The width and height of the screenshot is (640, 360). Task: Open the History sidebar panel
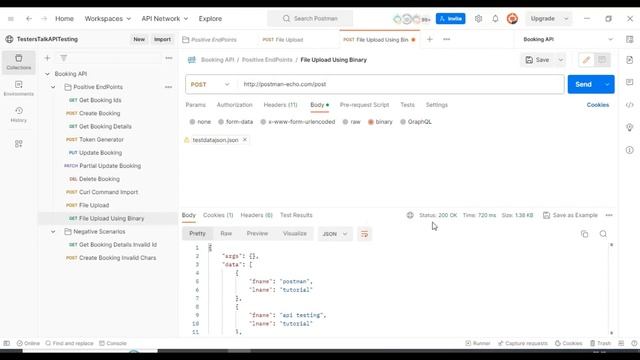coord(18,115)
